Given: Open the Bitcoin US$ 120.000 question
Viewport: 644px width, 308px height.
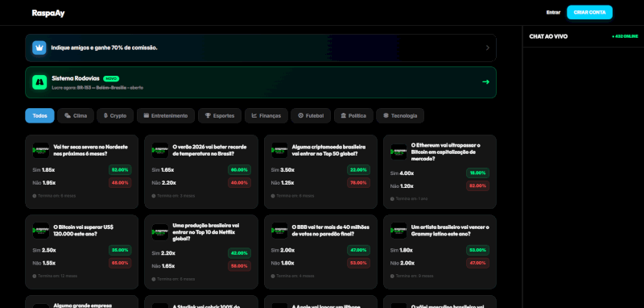Looking at the screenshot, I should pos(84,231).
